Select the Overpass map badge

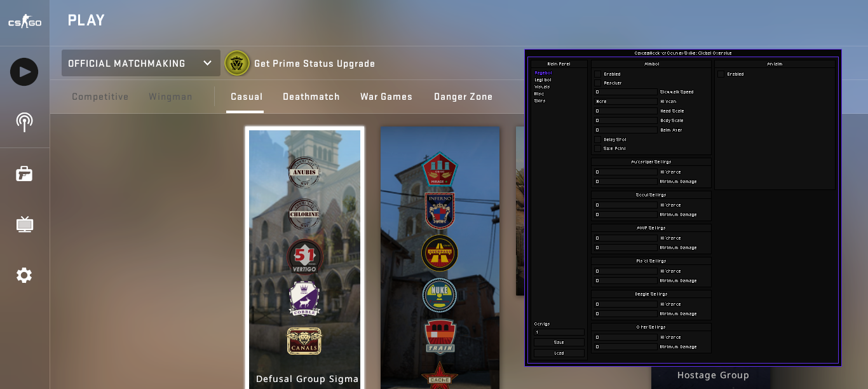click(440, 253)
